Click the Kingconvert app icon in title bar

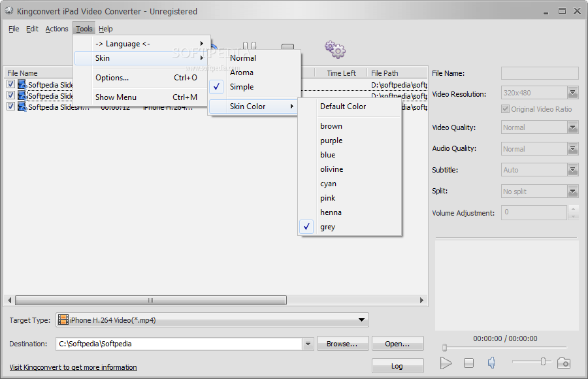click(x=9, y=11)
